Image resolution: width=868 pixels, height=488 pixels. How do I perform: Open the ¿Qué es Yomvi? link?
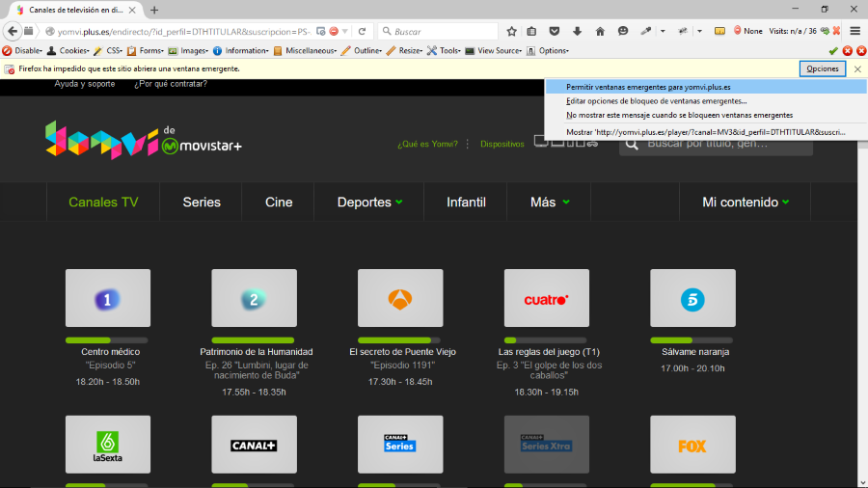pyautogui.click(x=427, y=144)
